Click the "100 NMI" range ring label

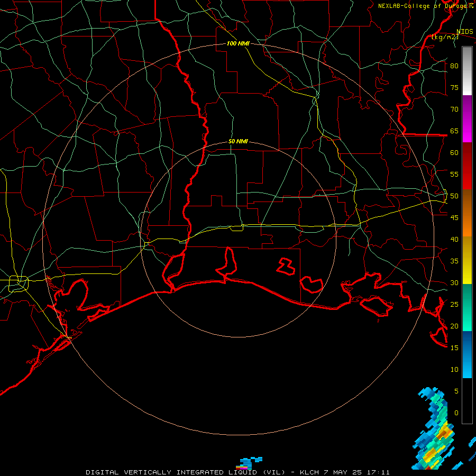(x=238, y=43)
